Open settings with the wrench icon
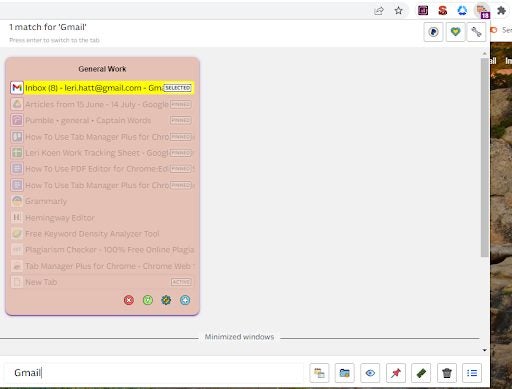This screenshot has width=512, height=389. point(476,32)
